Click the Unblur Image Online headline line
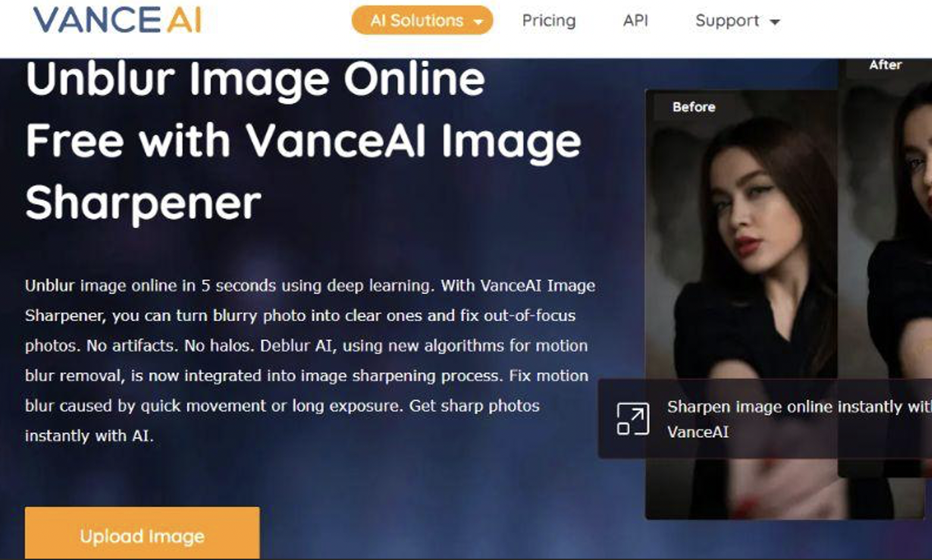The height and width of the screenshot is (560, 932). pos(256,79)
